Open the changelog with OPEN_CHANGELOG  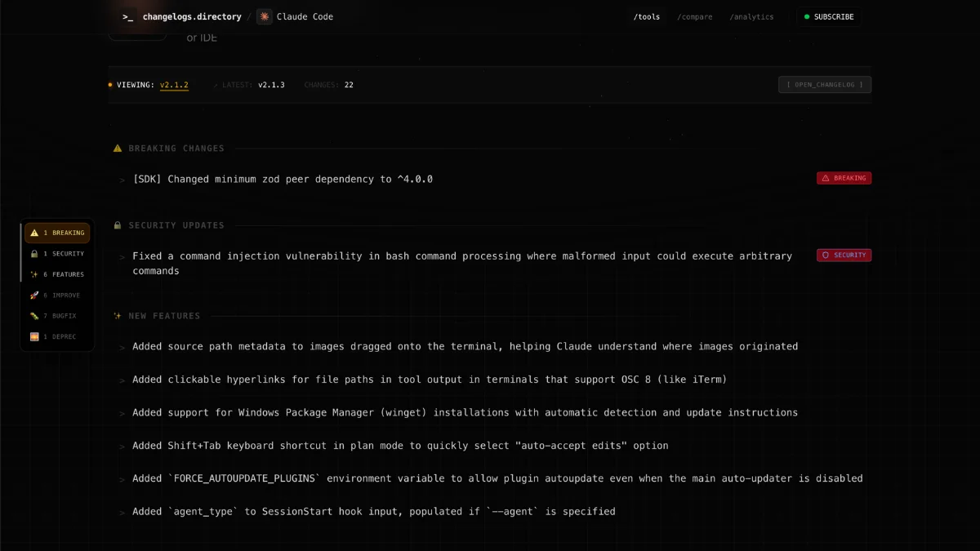click(x=824, y=84)
